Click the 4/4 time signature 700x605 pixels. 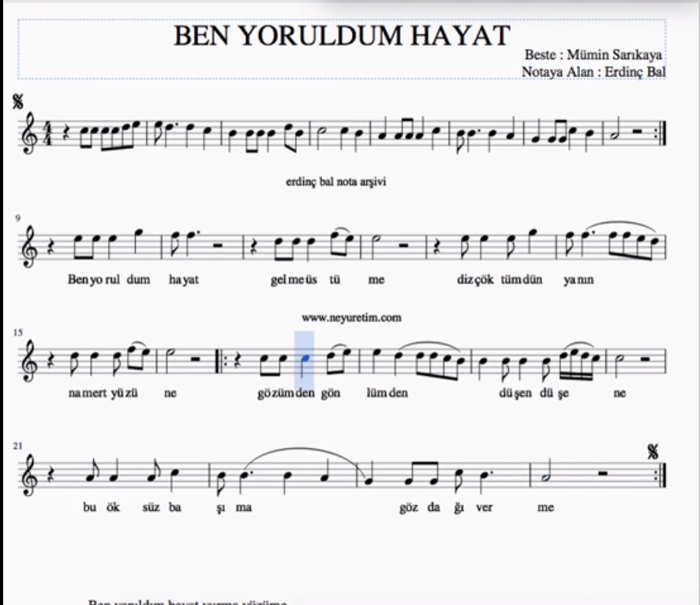(x=47, y=133)
